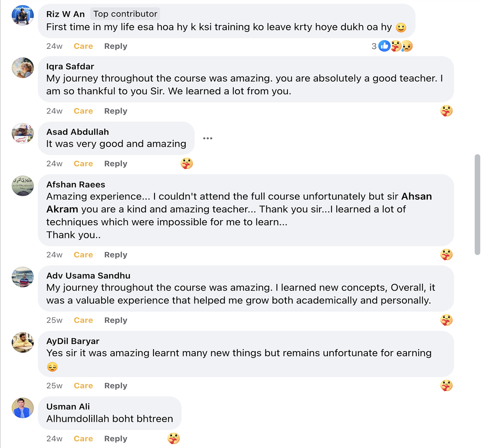The width and height of the screenshot is (483, 448).
Task: Toggle Care on Iqra Safdar's comment
Action: tap(83, 111)
